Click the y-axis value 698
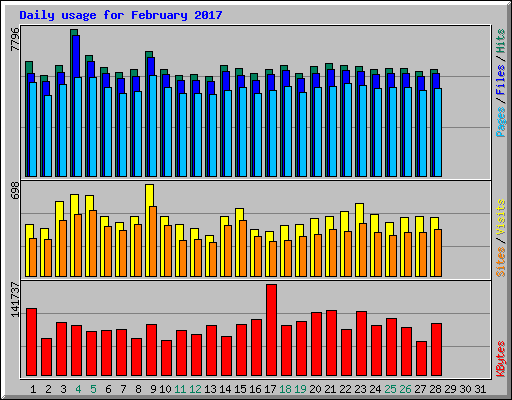The width and height of the screenshot is (512, 400). 15,191
